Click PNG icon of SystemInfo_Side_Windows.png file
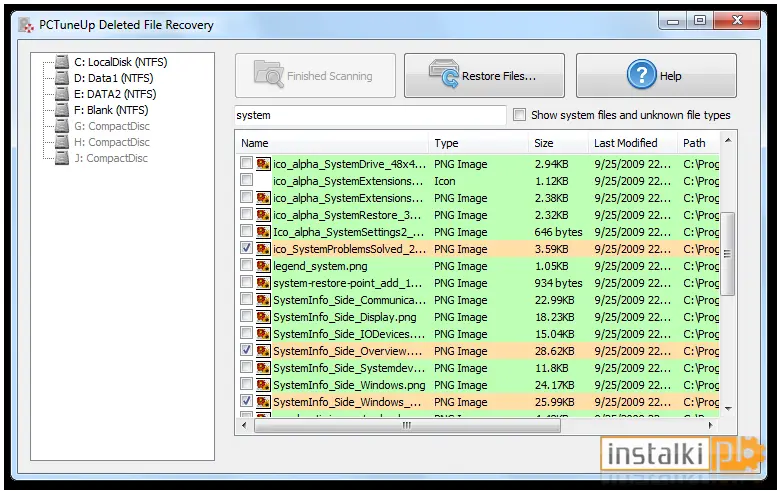This screenshot has height=491, width=778. point(263,385)
